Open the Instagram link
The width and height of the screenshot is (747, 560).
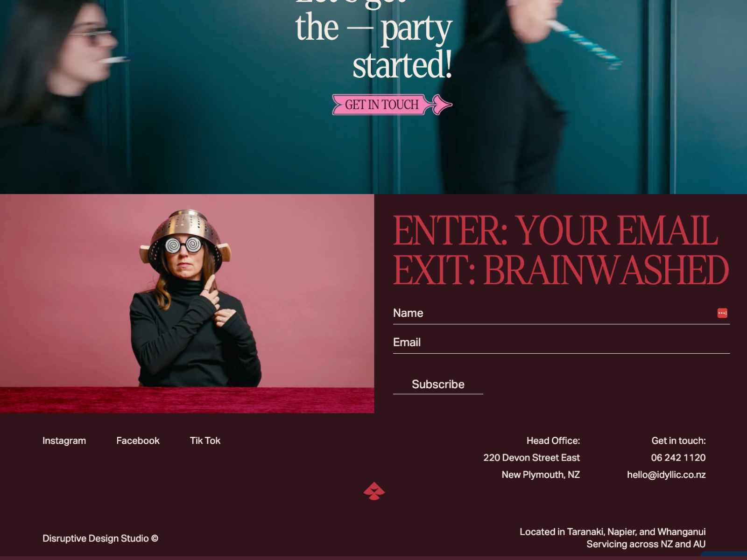tap(64, 441)
